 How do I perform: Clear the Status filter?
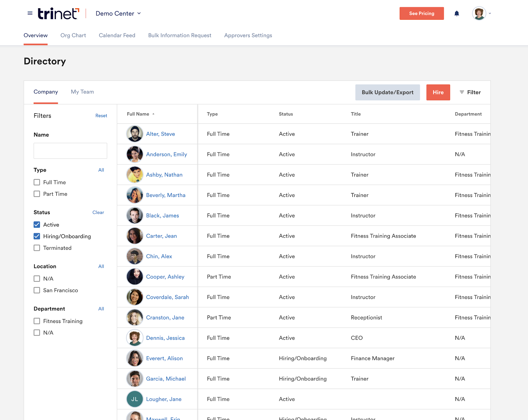tap(98, 212)
